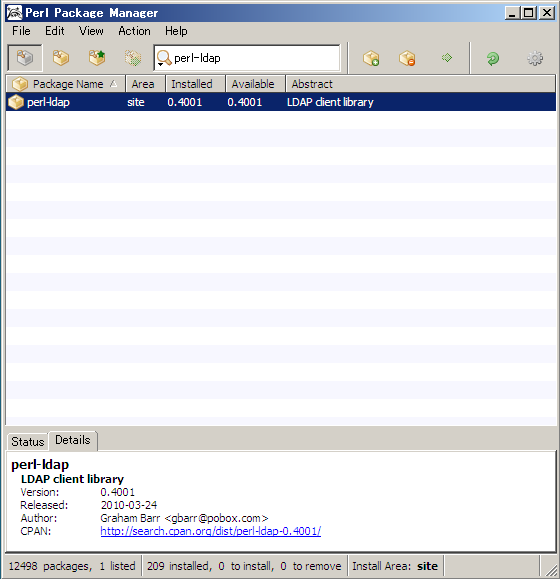The width and height of the screenshot is (560, 579).
Task: Switch to the Status tab
Action: click(28, 442)
